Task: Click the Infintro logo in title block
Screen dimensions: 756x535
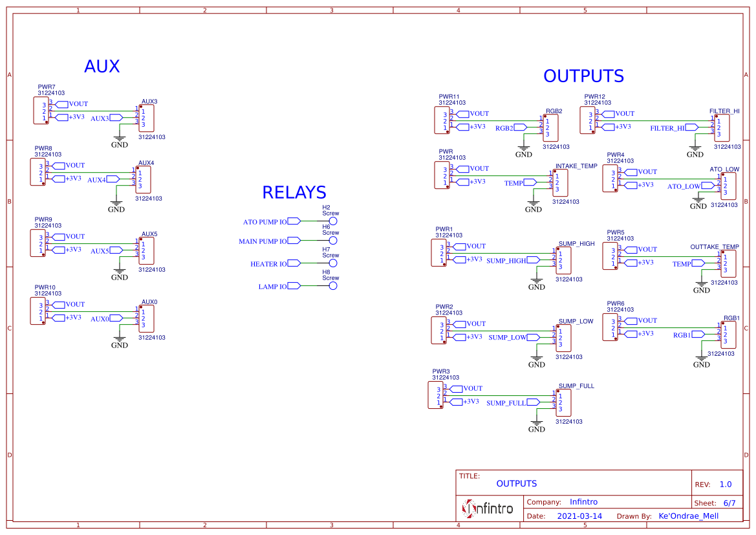Action: [x=488, y=508]
